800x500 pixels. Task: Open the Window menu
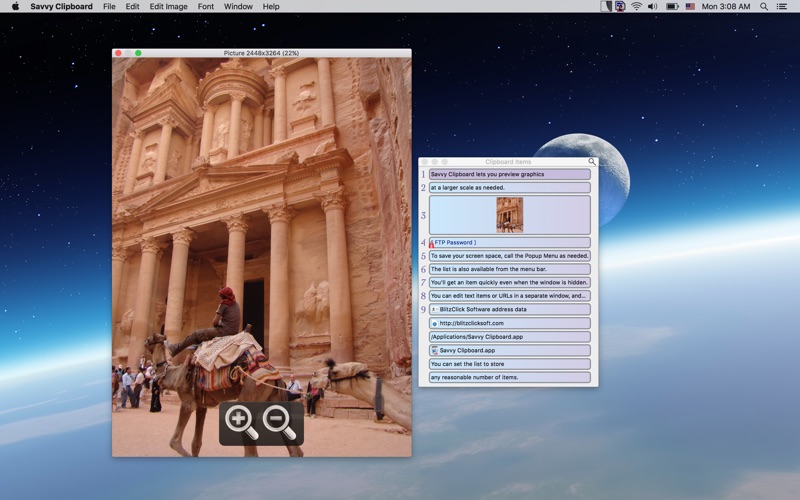pyautogui.click(x=238, y=7)
